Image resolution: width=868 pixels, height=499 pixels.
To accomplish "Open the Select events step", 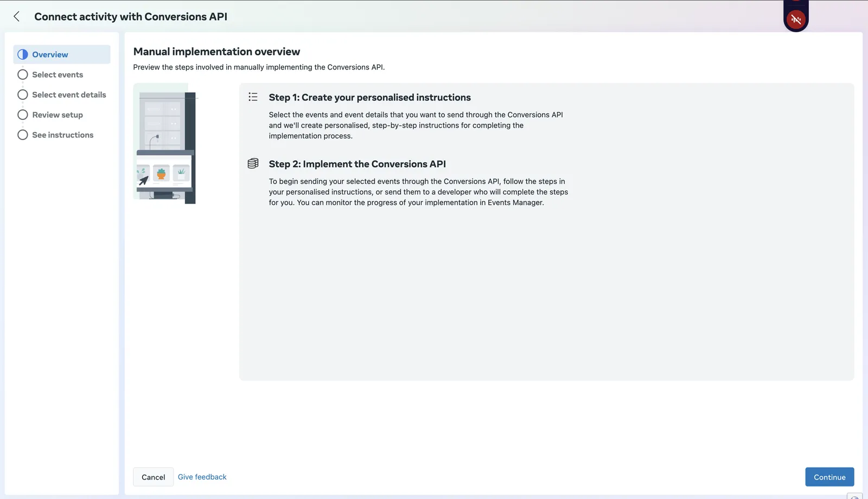I will [x=58, y=74].
